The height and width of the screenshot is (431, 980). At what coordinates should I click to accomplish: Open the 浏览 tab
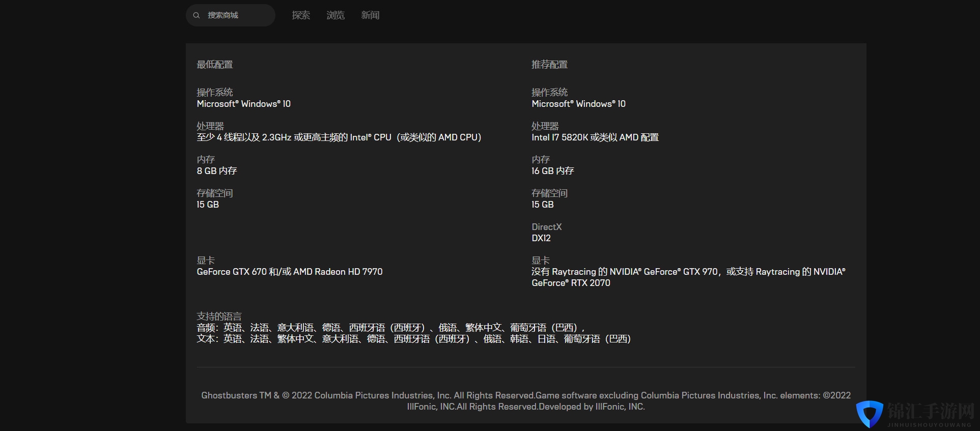(x=335, y=15)
